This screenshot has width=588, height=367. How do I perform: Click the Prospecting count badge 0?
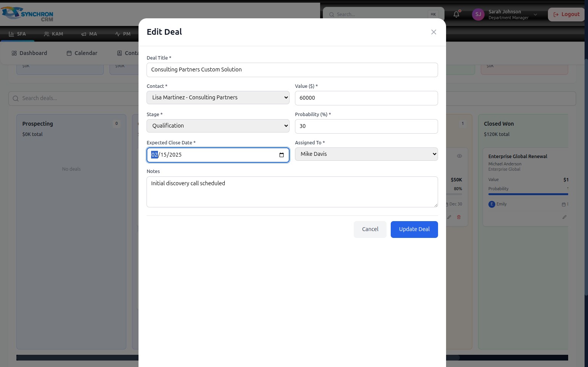click(116, 124)
